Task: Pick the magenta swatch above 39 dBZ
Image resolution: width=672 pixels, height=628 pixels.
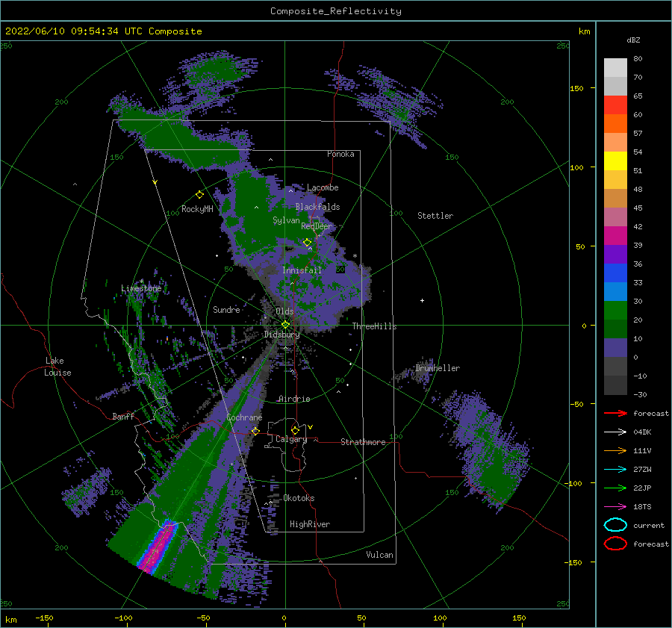Action: (x=615, y=236)
